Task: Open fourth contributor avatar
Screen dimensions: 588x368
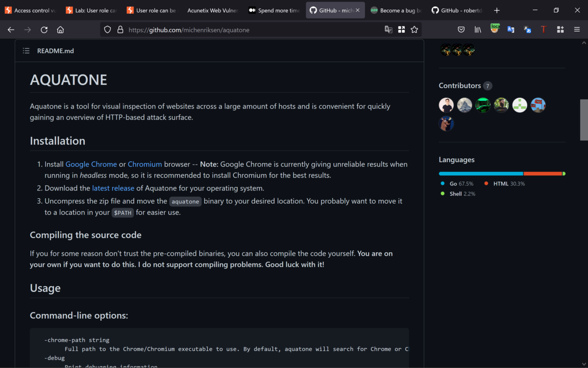Action: click(501, 105)
